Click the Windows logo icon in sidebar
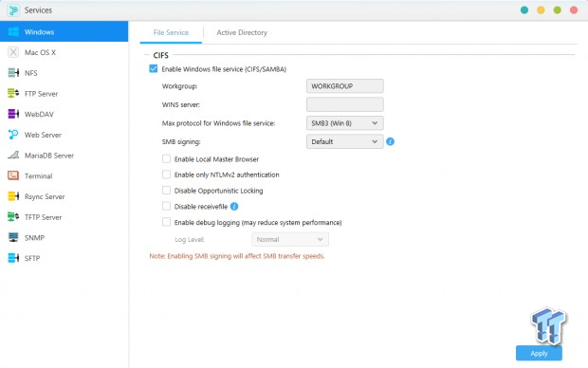 pyautogui.click(x=13, y=32)
